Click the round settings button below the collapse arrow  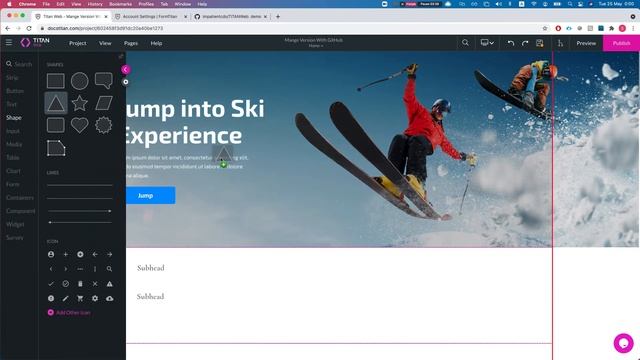[x=125, y=82]
